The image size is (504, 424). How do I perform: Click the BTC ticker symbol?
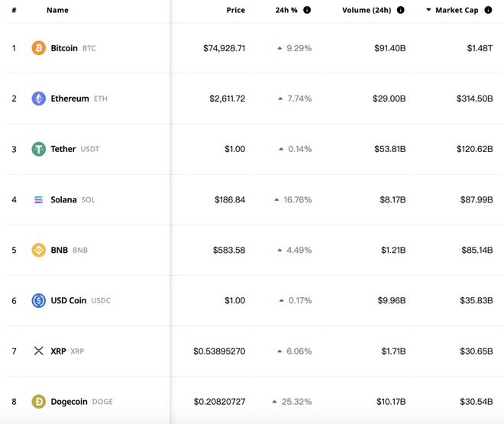point(89,48)
